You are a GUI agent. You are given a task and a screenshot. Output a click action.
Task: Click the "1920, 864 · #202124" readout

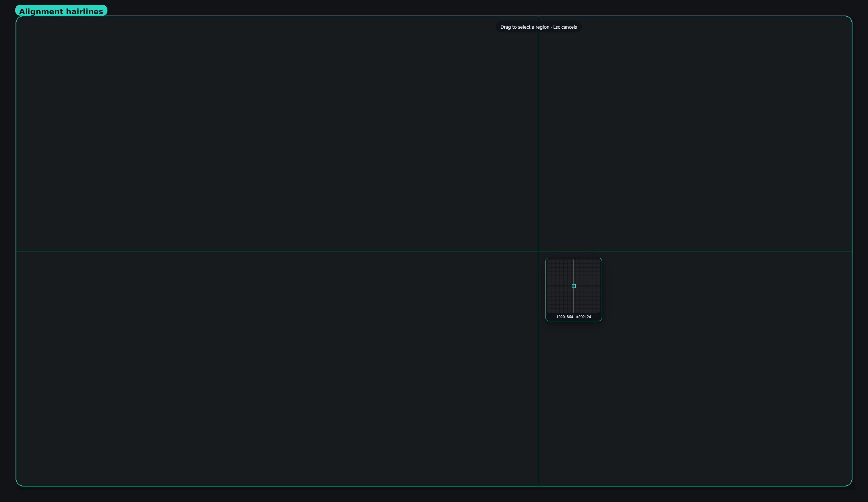click(574, 317)
